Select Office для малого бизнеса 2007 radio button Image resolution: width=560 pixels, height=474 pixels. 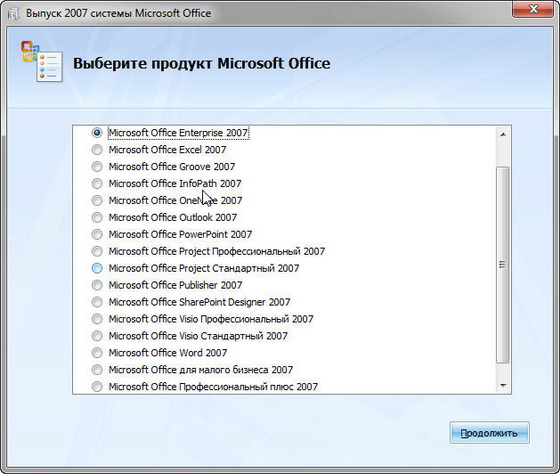tap(97, 370)
